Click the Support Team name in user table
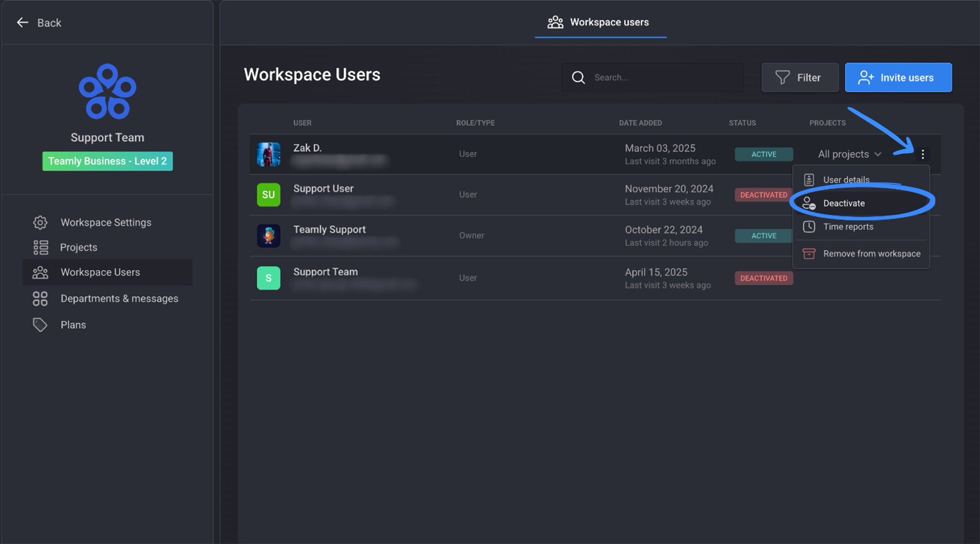This screenshot has width=980, height=544. point(325,271)
